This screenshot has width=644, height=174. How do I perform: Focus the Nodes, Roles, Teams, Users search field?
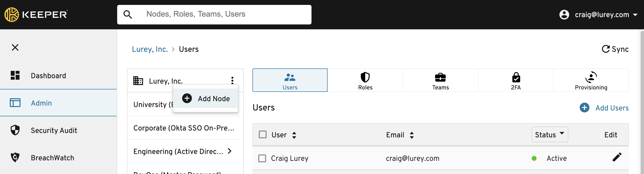(x=214, y=14)
